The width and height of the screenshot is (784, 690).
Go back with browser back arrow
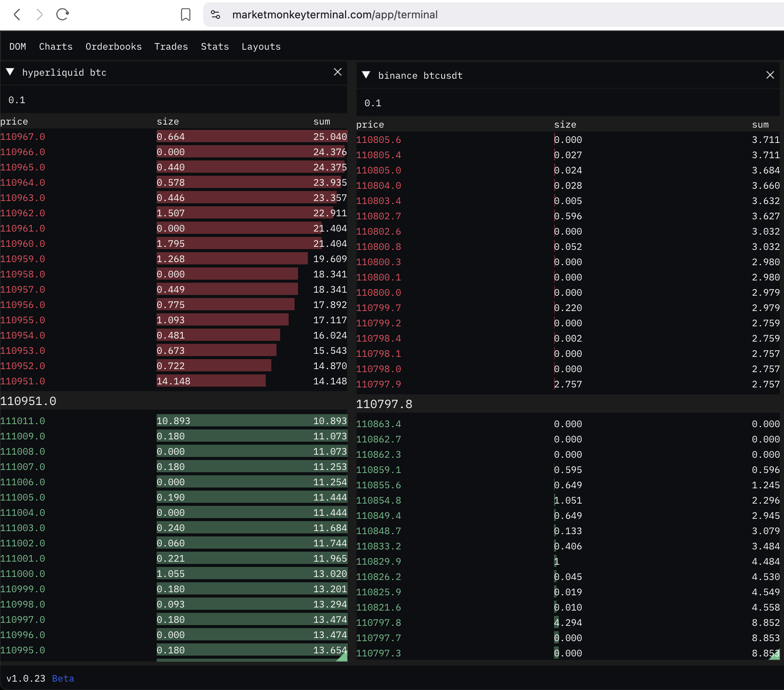tap(17, 15)
